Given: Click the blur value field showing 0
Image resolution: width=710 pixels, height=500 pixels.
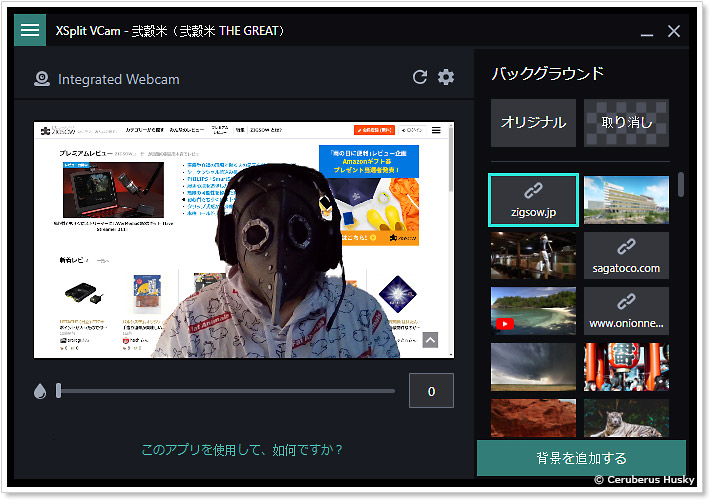Looking at the screenshot, I should (x=431, y=391).
